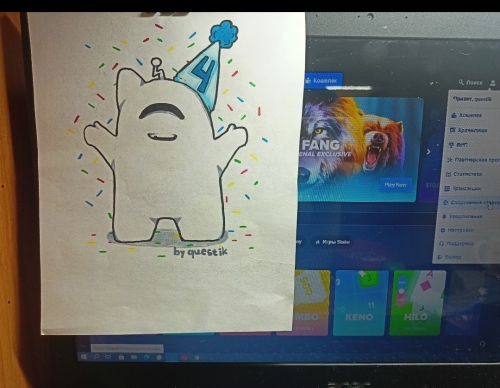Advance banner carousel with the right chevron

tap(429, 152)
